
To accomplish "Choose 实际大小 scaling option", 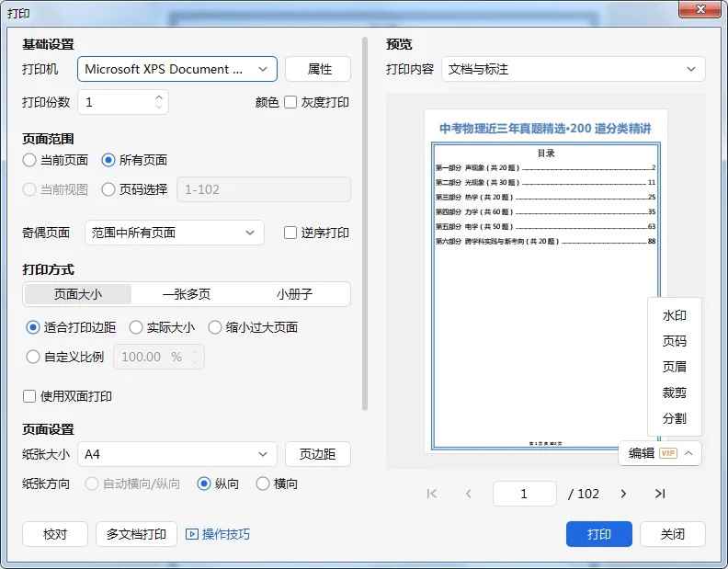I will click(135, 327).
